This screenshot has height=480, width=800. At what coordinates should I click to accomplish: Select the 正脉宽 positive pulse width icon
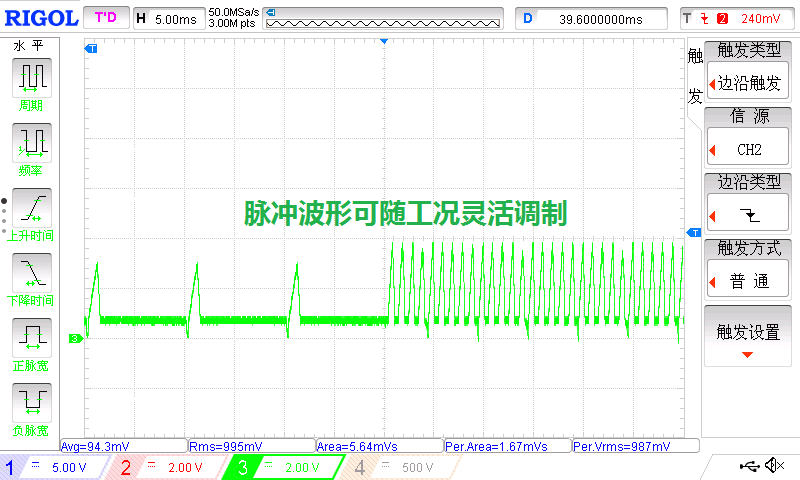pyautogui.click(x=32, y=336)
